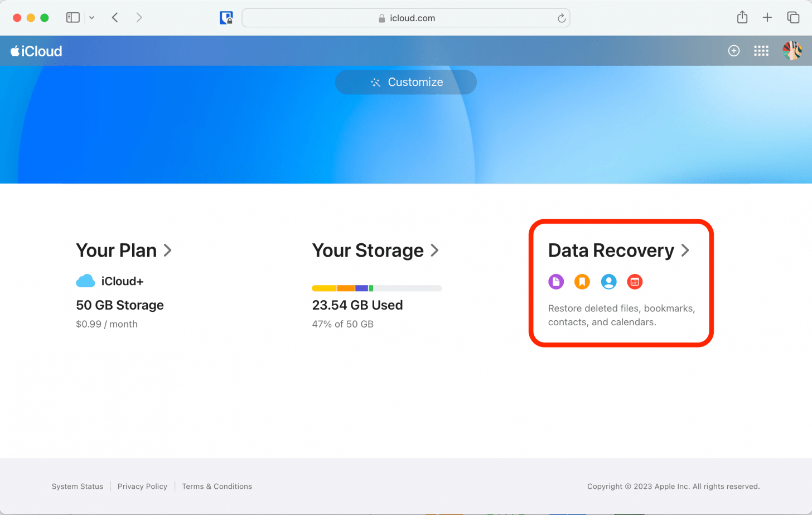
Task: Open the iCloud apps grid launcher
Action: pyautogui.click(x=761, y=50)
